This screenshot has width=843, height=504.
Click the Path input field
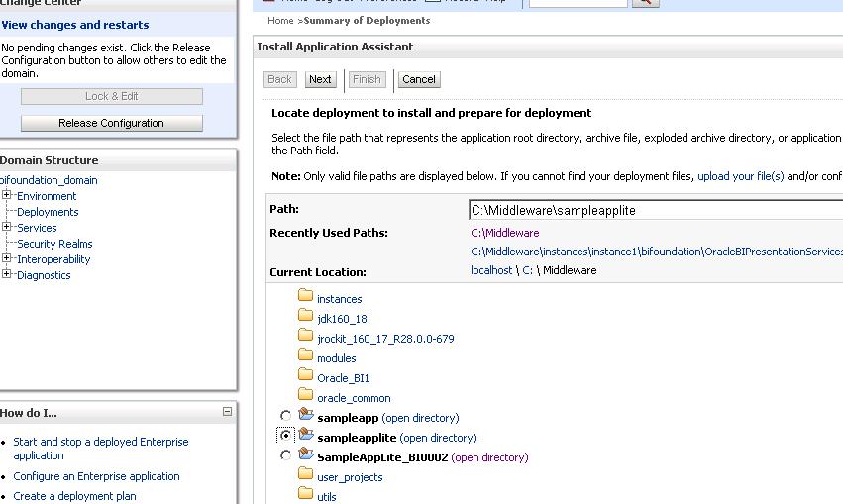click(656, 210)
